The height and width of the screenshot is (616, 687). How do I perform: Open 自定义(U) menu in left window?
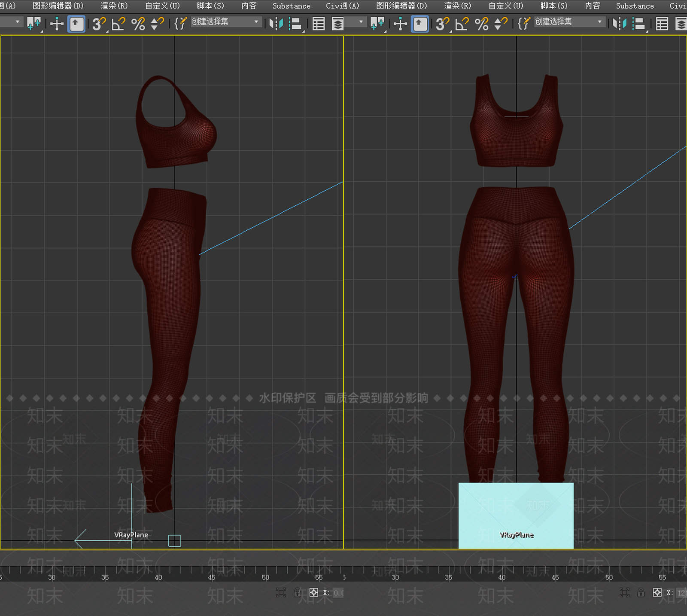point(162,6)
